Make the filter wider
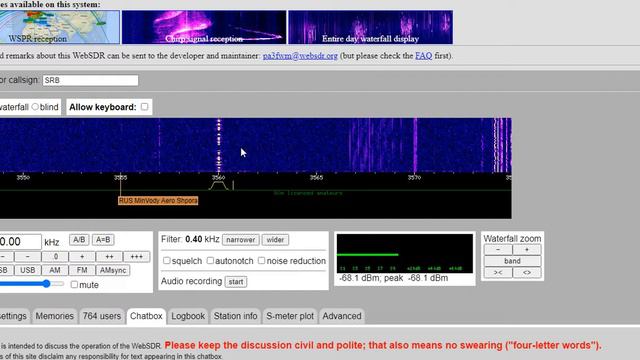The height and width of the screenshot is (360, 640). (275, 240)
